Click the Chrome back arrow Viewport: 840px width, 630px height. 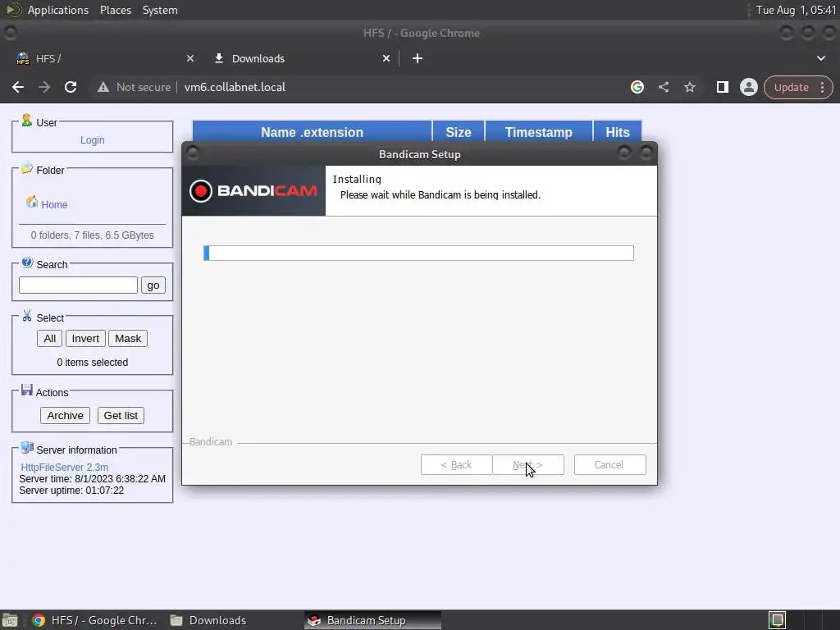click(18, 87)
